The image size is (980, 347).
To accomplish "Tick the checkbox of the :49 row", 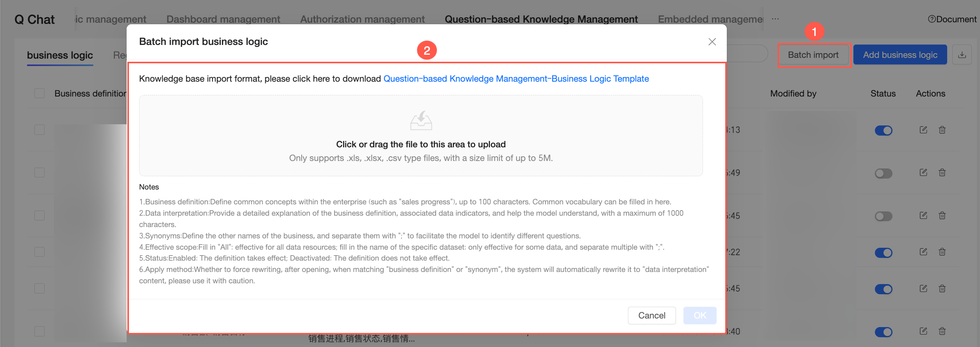I will click(39, 173).
